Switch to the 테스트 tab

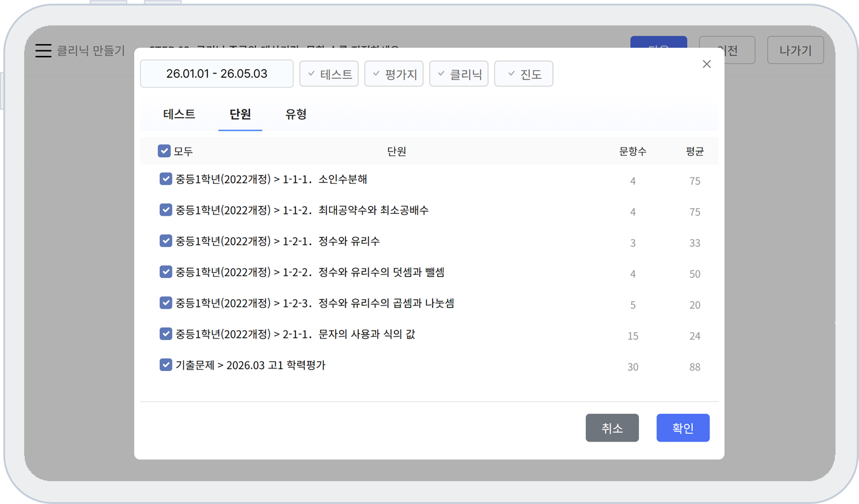point(179,115)
